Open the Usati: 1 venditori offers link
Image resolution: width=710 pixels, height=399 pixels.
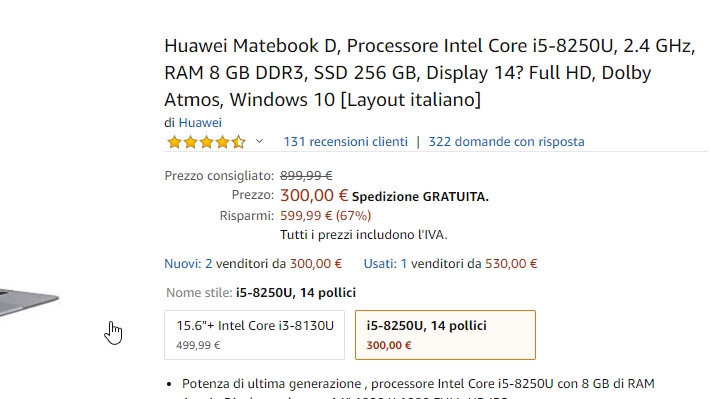[x=385, y=264]
